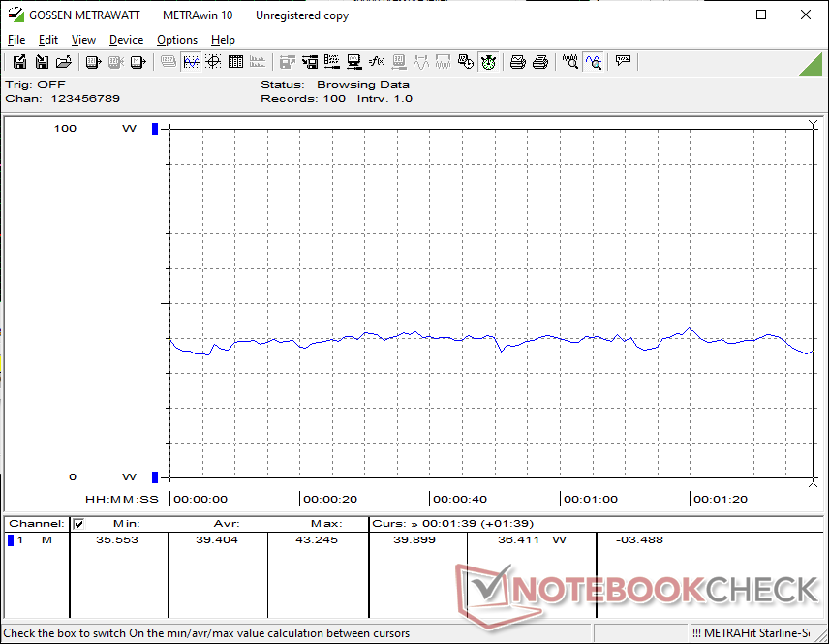
Task: Select the Y-t line graph view icon
Action: click(x=191, y=62)
